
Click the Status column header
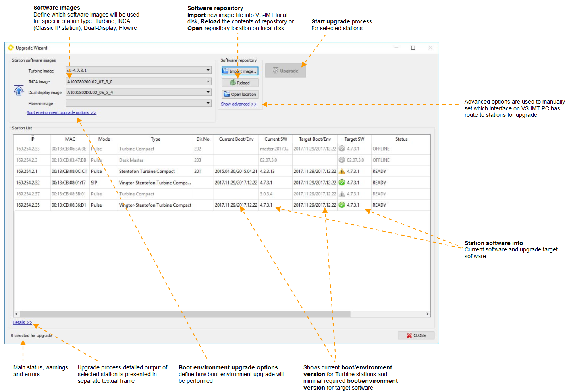point(401,139)
